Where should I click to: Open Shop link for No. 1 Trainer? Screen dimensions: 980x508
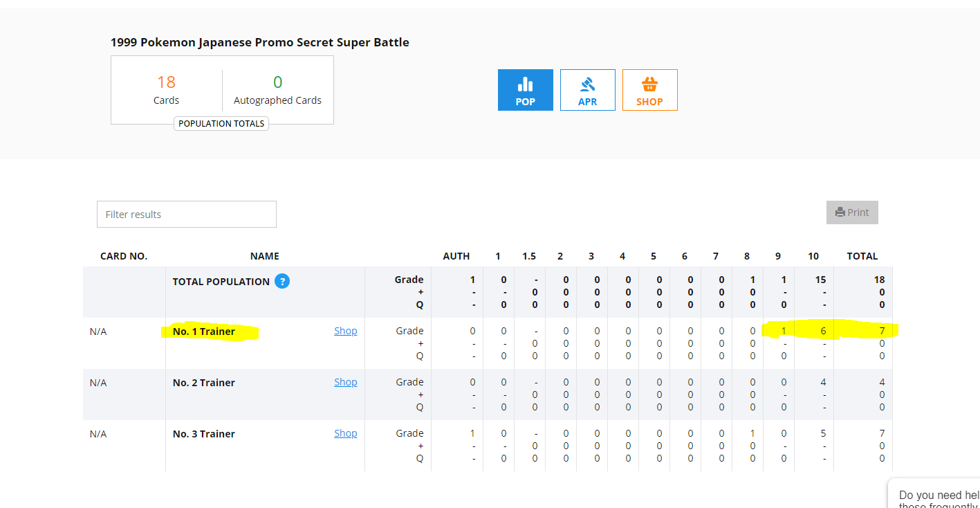point(346,331)
